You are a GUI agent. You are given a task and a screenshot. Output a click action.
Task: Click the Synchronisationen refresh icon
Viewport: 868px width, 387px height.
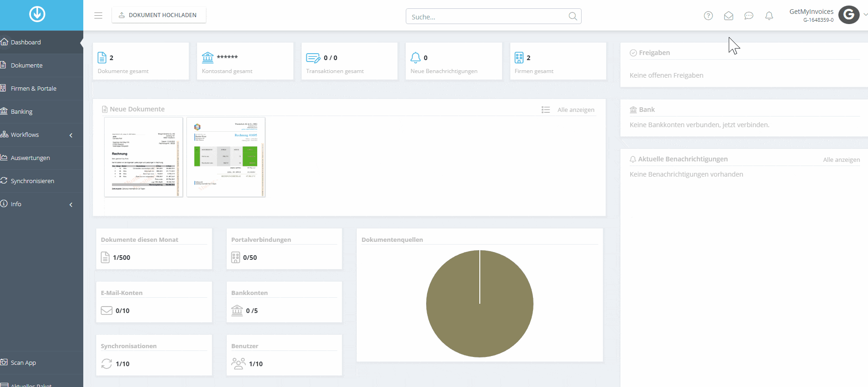tap(106, 363)
